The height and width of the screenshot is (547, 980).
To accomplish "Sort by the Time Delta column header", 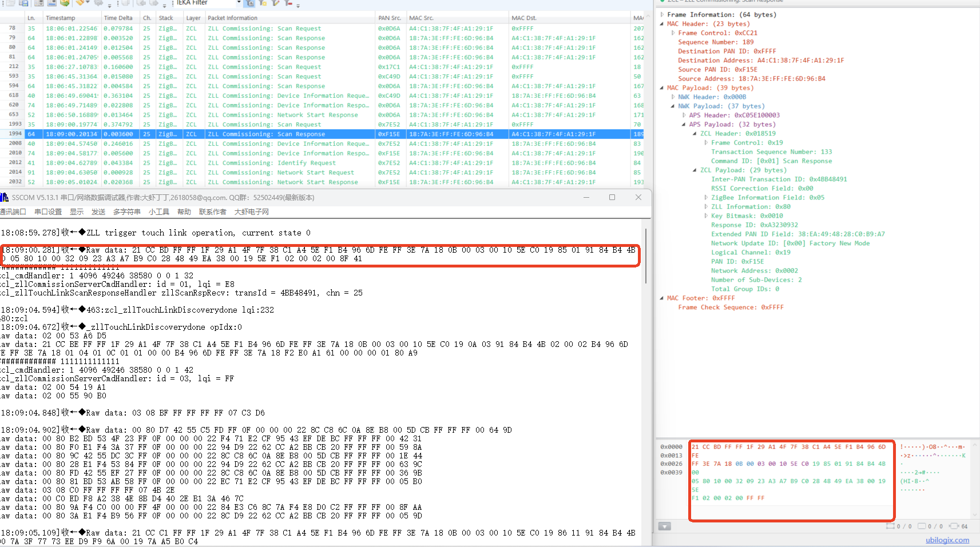I will coord(121,18).
